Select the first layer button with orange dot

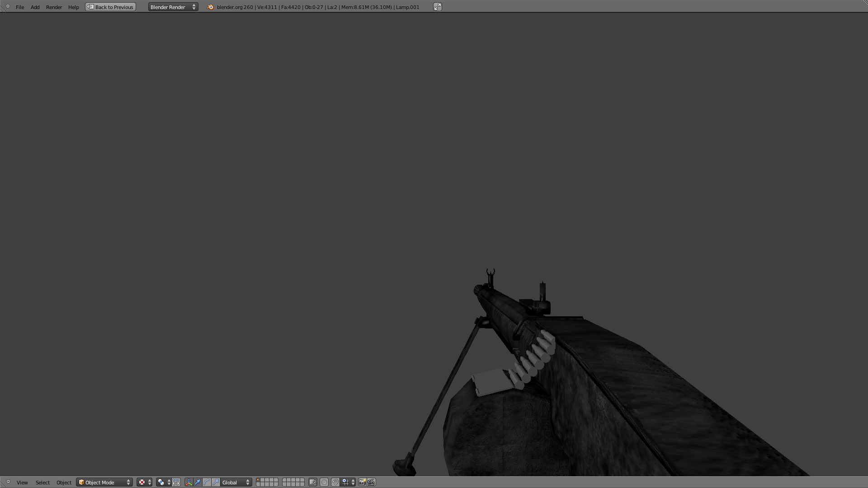coord(258,480)
